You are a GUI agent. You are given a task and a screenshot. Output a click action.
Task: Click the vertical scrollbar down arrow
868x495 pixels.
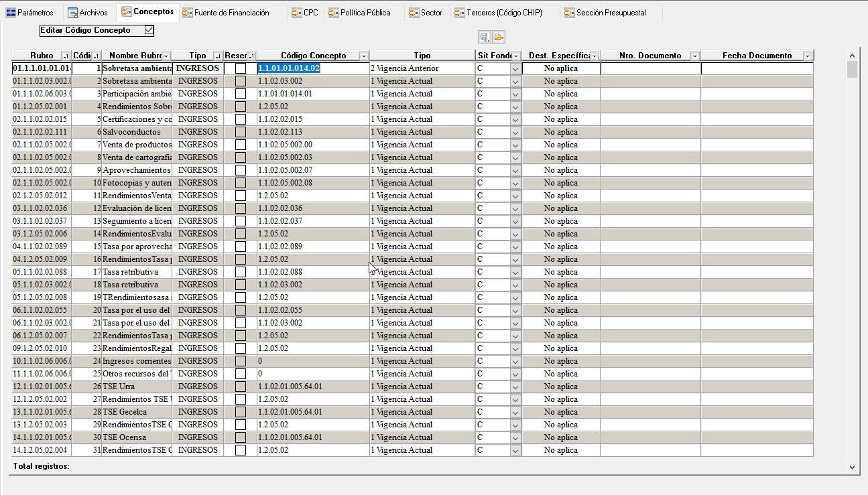[x=852, y=467]
